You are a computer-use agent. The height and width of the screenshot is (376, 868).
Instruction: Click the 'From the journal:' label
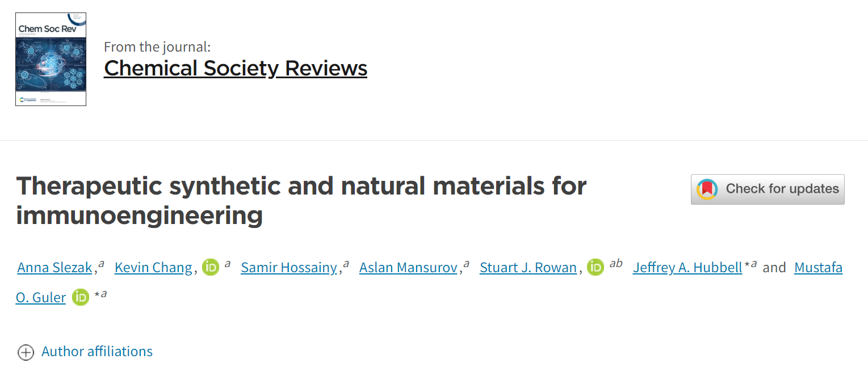tap(157, 47)
